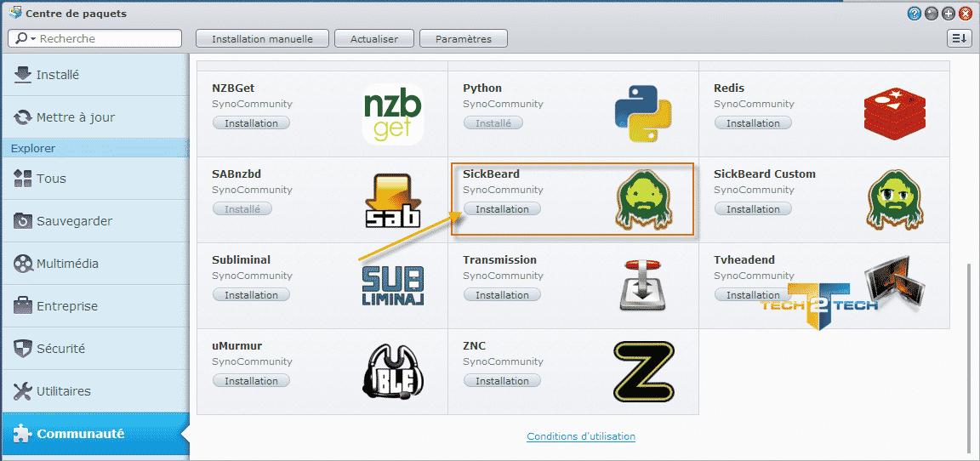Click the SickBeard package logo

(644, 200)
